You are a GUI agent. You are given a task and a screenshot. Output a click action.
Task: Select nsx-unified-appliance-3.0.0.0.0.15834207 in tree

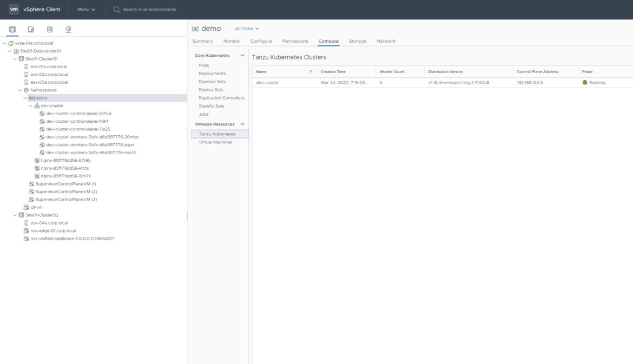click(72, 239)
